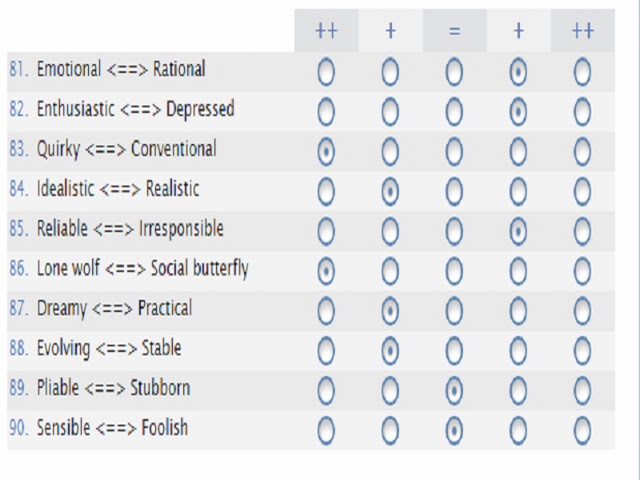This screenshot has height=480, width=640.
Task: Select strongly Emotional for question 81
Action: click(326, 72)
